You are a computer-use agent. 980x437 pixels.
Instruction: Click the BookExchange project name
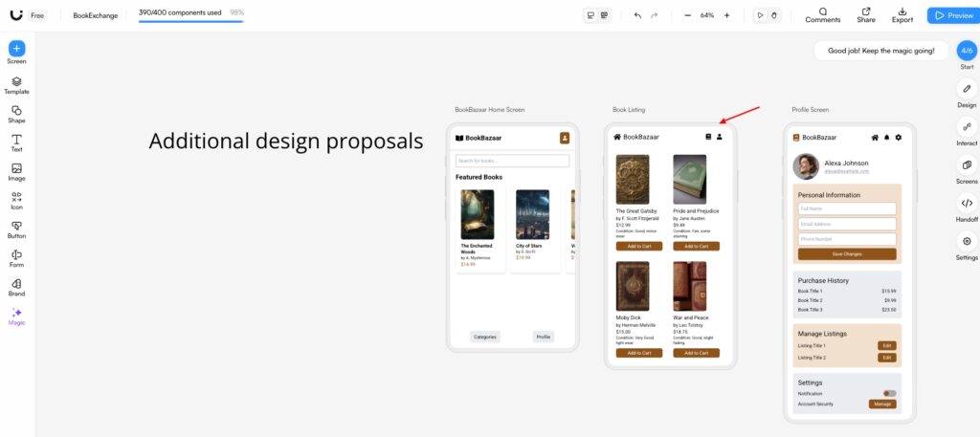click(95, 15)
